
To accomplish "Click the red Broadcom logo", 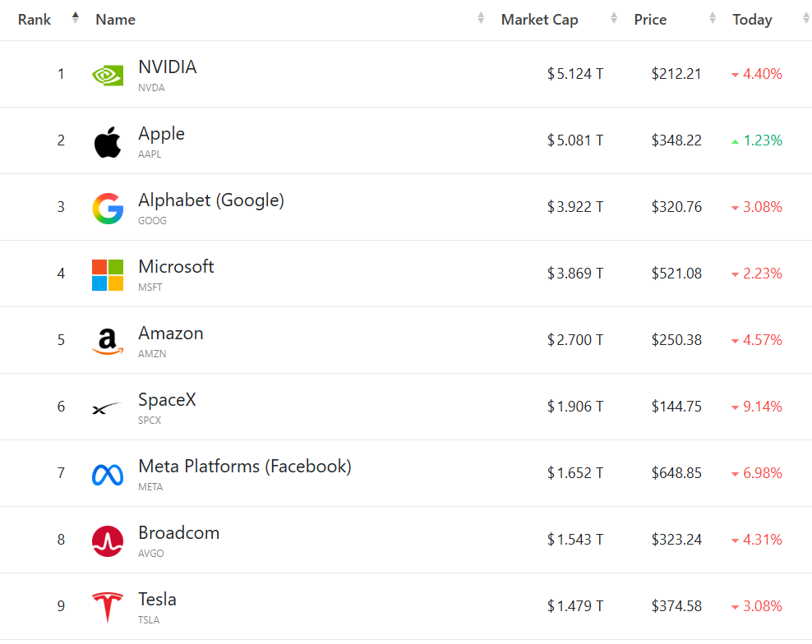I will (x=108, y=541).
